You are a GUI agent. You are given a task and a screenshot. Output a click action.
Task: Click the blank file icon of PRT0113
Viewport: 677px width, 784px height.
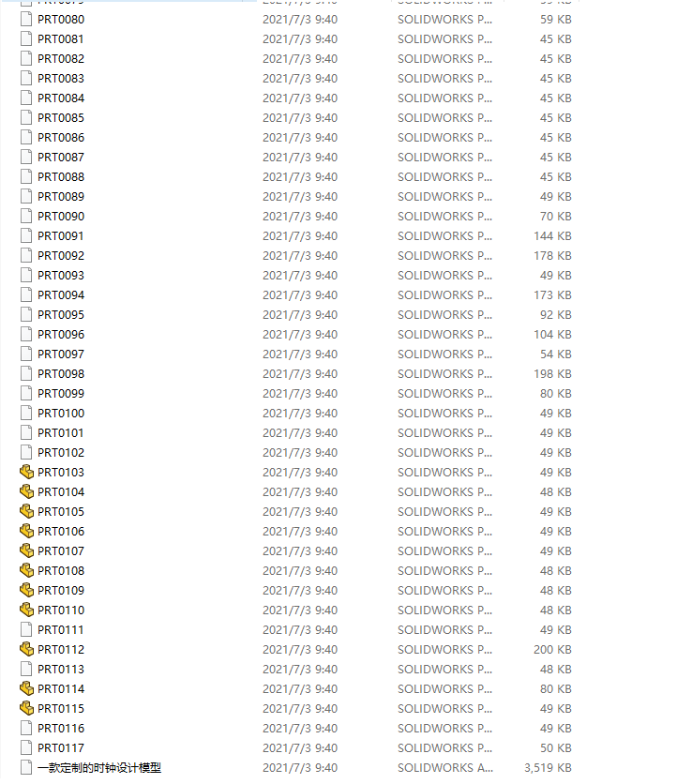(26, 669)
